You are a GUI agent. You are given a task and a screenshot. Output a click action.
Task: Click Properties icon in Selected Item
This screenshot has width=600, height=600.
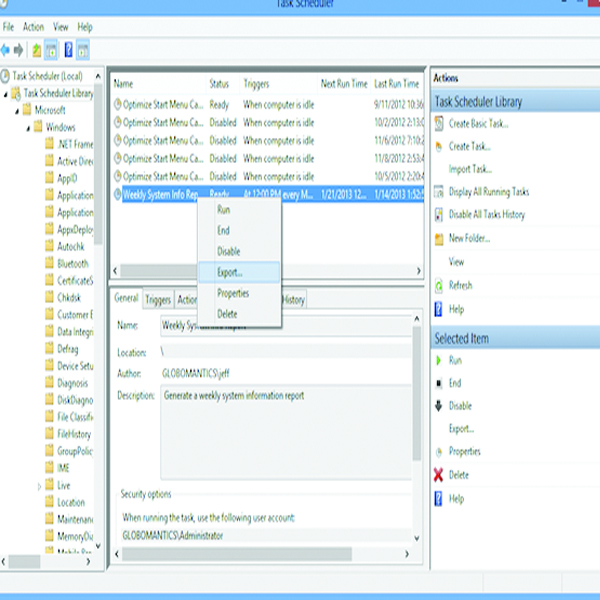click(x=439, y=452)
